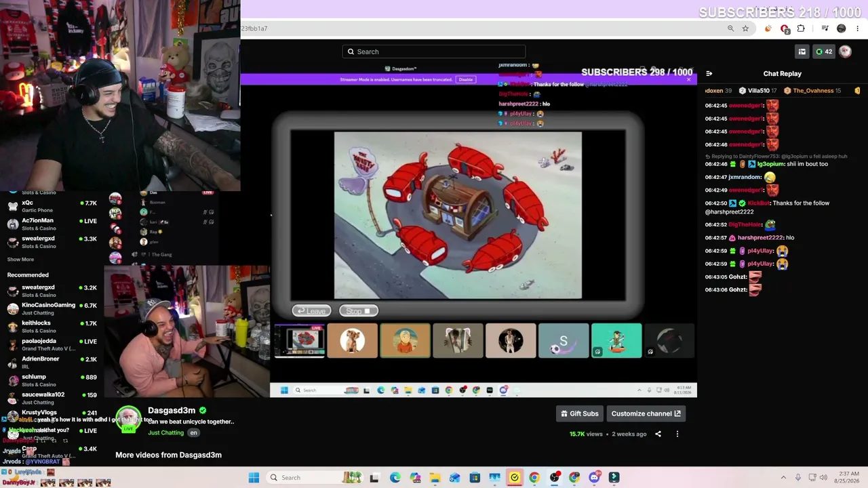
Task: Open the Dasgasd3m channel avatar
Action: tap(128, 419)
